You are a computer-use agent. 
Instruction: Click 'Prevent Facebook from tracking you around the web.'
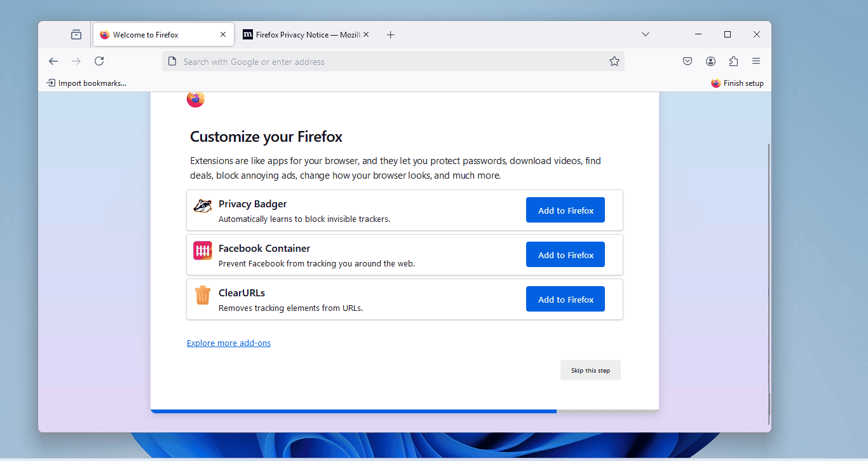(316, 264)
